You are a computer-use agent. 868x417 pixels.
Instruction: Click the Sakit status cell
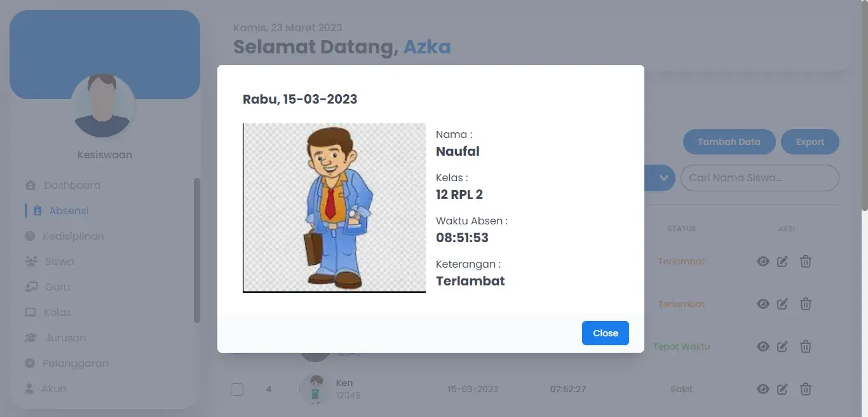(681, 389)
